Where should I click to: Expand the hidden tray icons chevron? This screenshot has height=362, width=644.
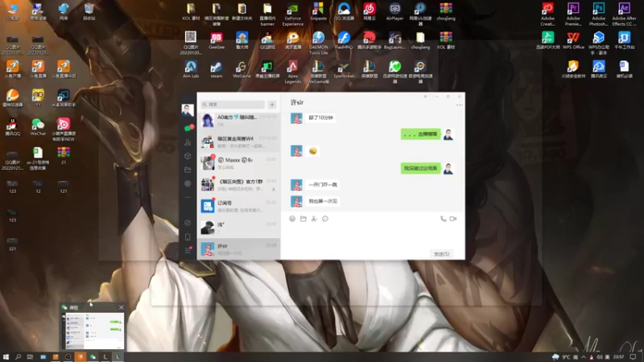pyautogui.click(x=583, y=356)
